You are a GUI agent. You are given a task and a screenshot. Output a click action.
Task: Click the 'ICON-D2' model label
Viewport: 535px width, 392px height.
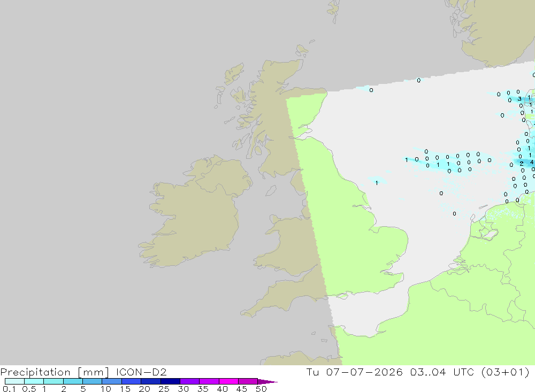pyautogui.click(x=141, y=372)
